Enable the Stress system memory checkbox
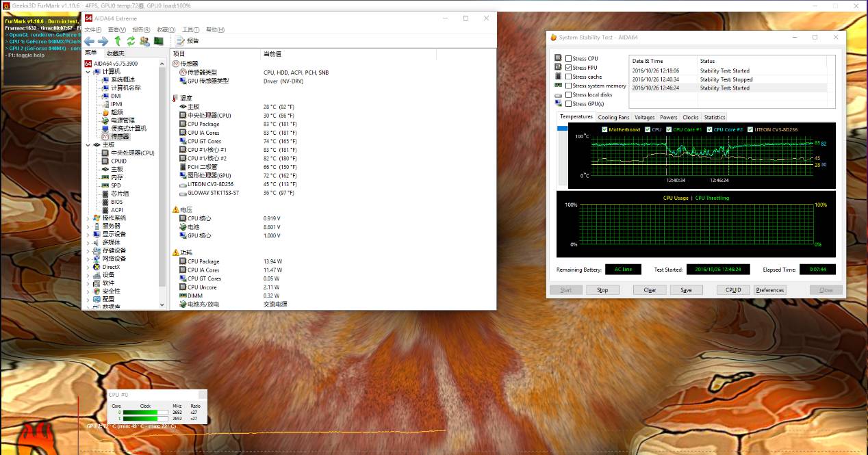Viewport: 868px width, 455px height. pos(568,86)
